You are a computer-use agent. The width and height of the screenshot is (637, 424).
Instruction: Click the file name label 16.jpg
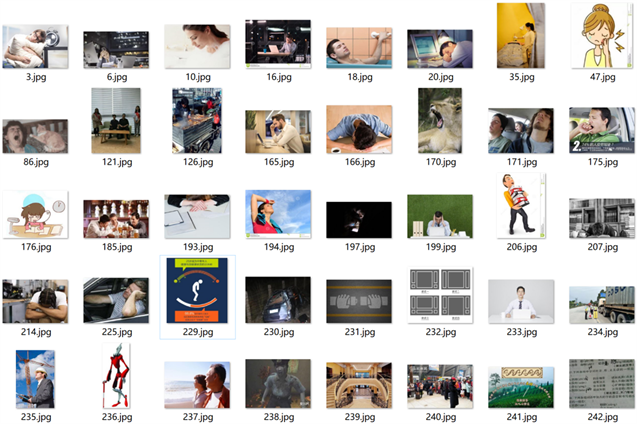(279, 77)
